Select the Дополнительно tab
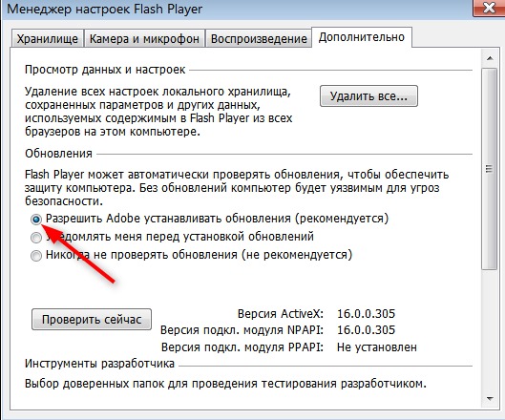The height and width of the screenshot is (420, 505). click(362, 37)
